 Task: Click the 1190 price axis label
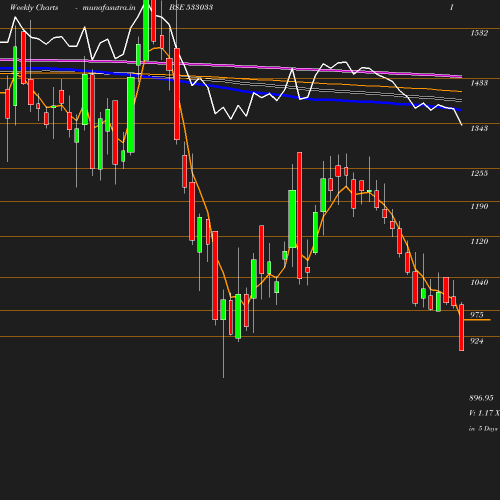[479, 206]
